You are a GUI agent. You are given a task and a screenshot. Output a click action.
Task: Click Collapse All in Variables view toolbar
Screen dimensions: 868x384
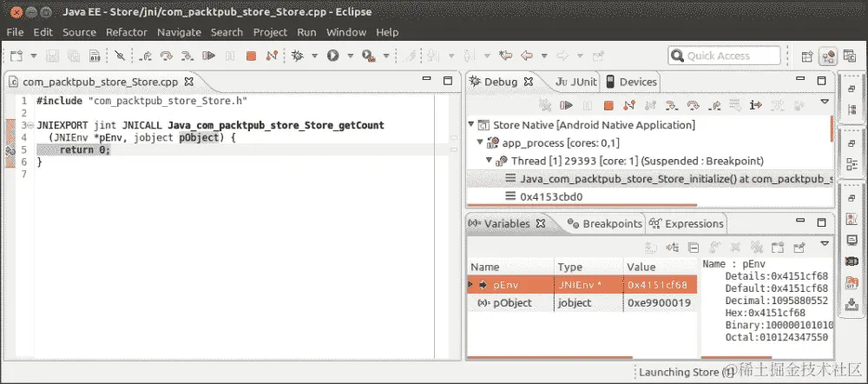pos(693,248)
